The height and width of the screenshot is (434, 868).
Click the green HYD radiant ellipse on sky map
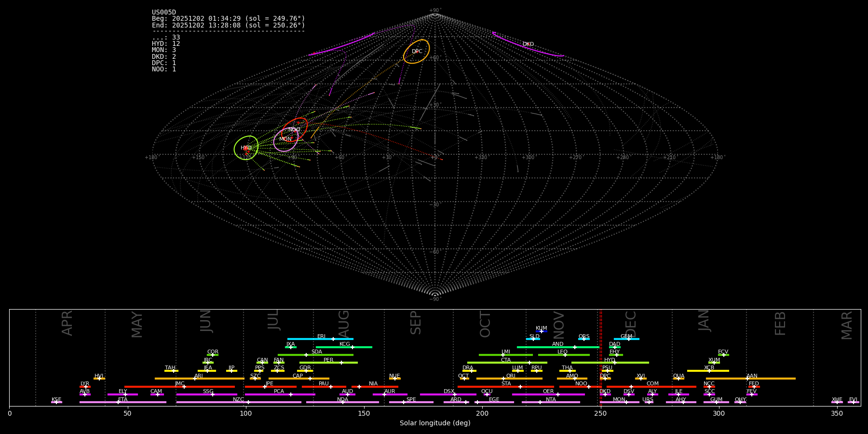coord(246,148)
